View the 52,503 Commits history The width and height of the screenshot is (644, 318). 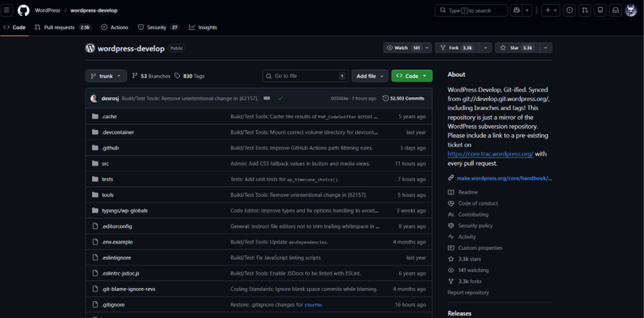[x=403, y=99]
